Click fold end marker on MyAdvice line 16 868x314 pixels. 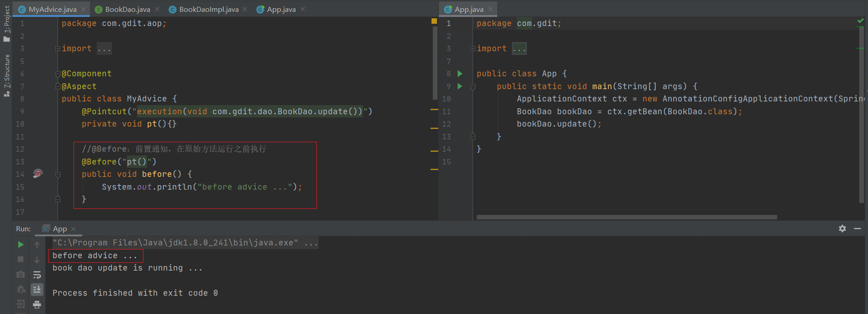coord(58,199)
